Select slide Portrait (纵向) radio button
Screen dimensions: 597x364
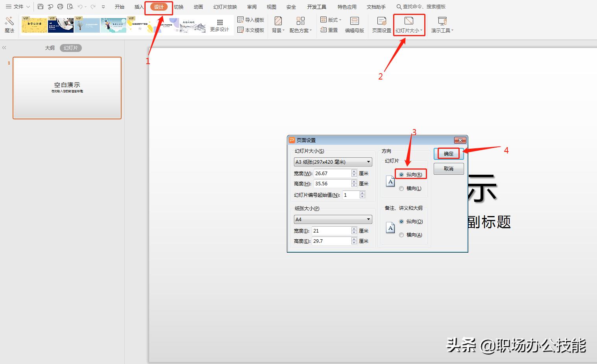point(401,175)
